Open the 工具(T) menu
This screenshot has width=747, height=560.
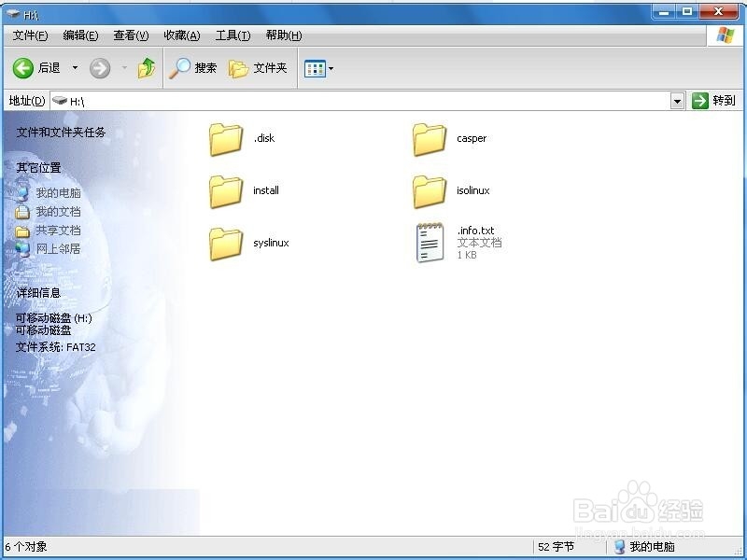point(233,35)
